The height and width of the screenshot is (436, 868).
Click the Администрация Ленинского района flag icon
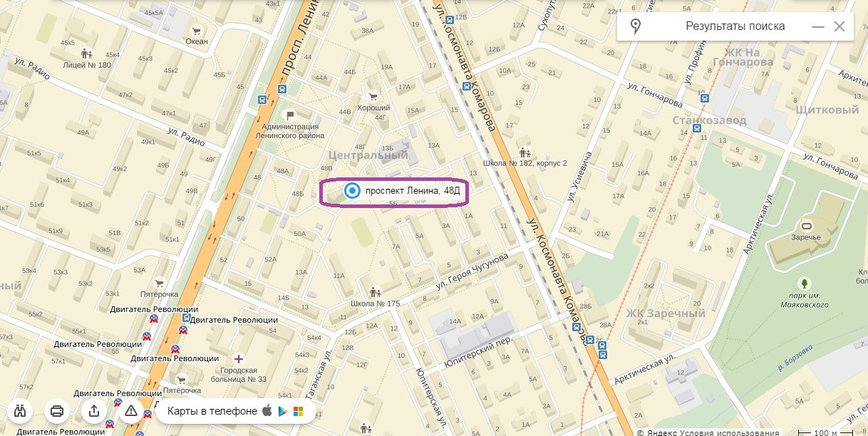coord(289,115)
